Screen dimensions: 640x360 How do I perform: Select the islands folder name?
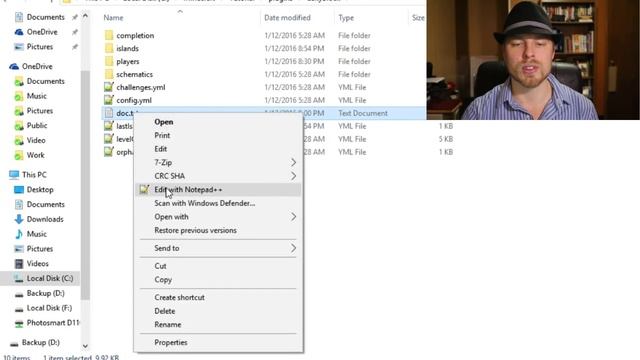127,48
